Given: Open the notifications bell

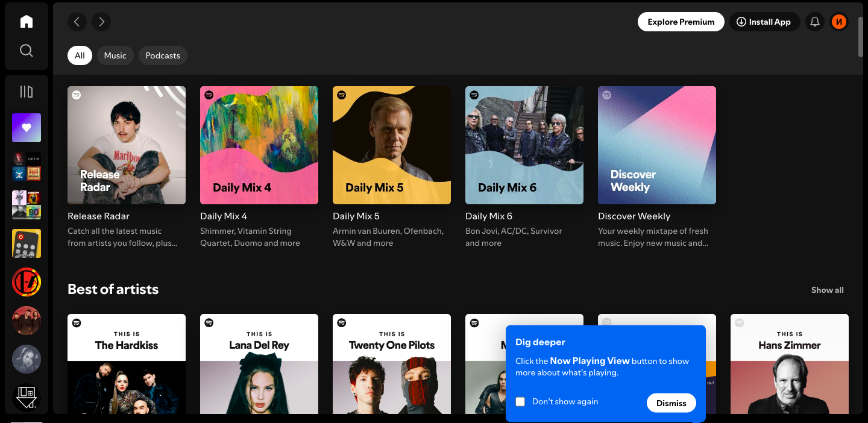Looking at the screenshot, I should 815,22.
